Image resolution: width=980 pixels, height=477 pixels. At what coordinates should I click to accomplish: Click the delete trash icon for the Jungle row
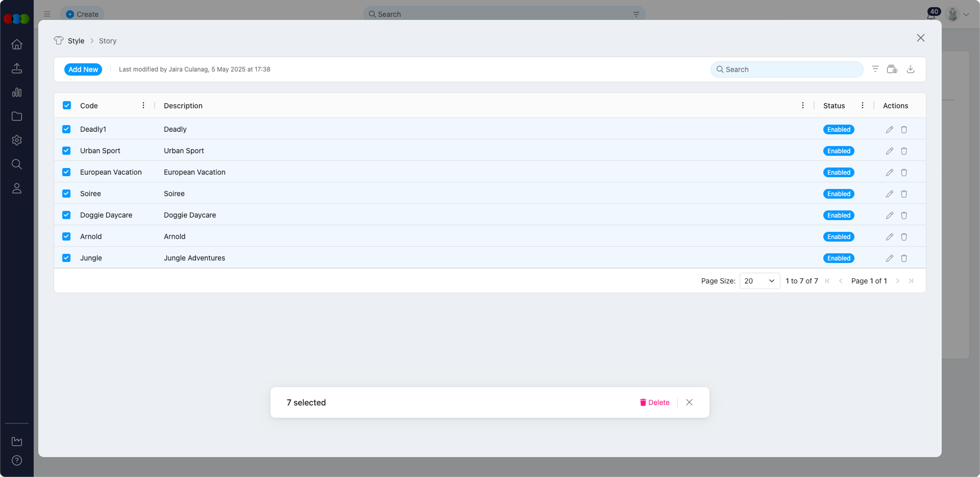(x=904, y=258)
